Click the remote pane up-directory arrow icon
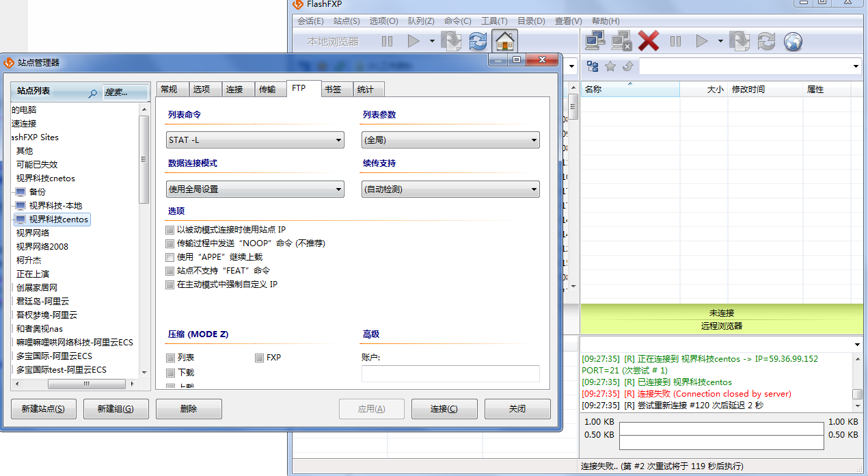Viewport: 868px width, 476px height. pos(627,66)
